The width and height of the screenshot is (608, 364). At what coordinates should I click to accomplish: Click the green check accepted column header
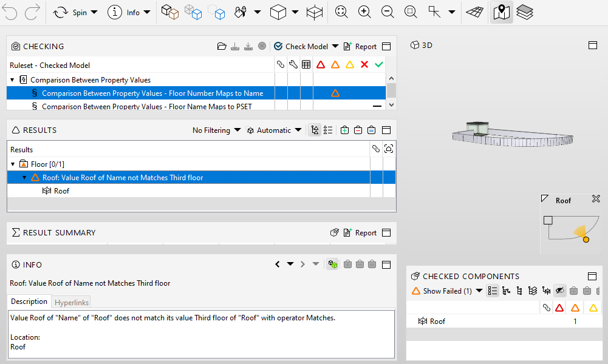[x=379, y=65]
